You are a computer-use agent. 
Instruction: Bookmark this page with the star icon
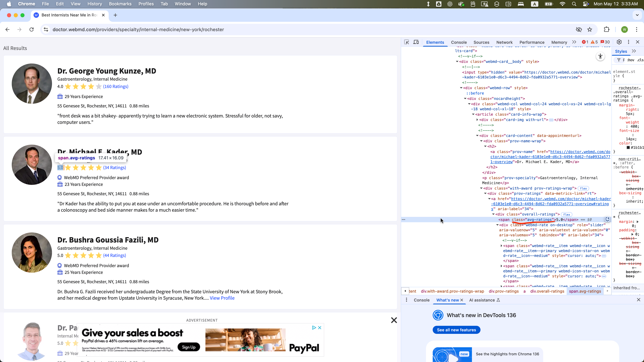click(590, 29)
